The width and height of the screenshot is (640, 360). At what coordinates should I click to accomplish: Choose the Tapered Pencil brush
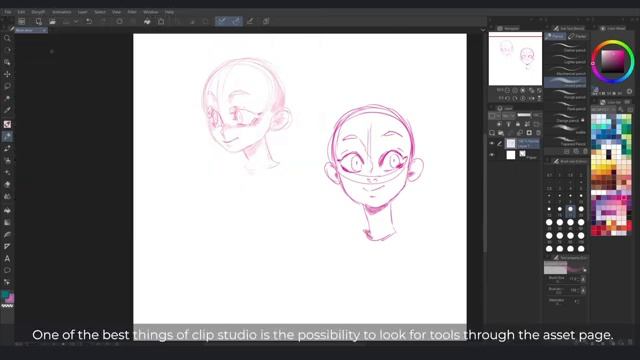566,141
